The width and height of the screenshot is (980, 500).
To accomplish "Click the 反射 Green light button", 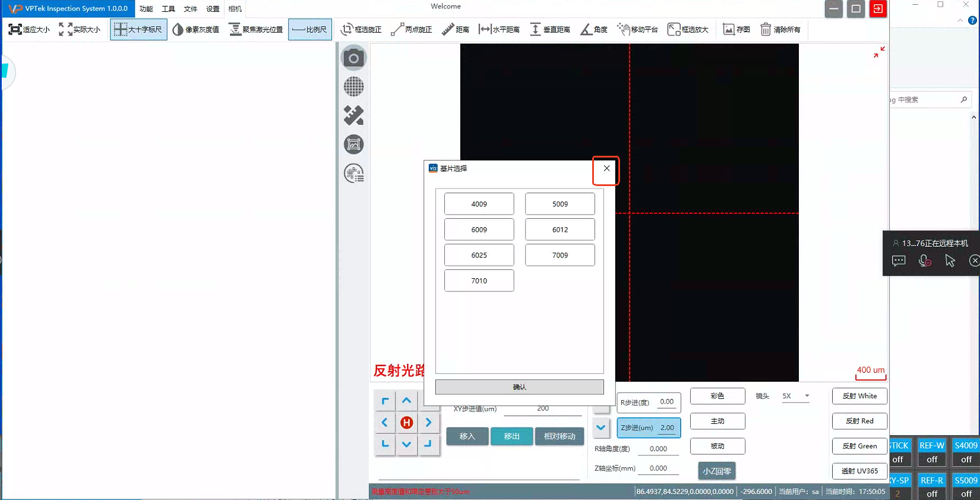I will (x=859, y=446).
